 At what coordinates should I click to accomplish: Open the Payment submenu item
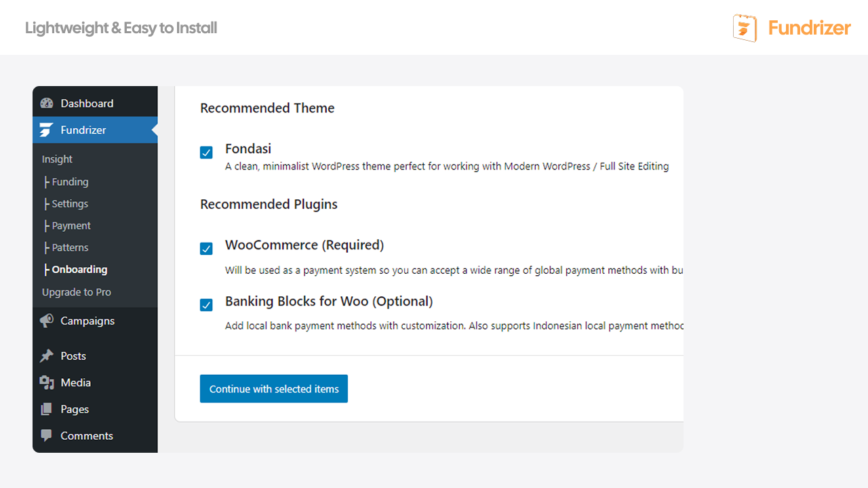click(67, 226)
